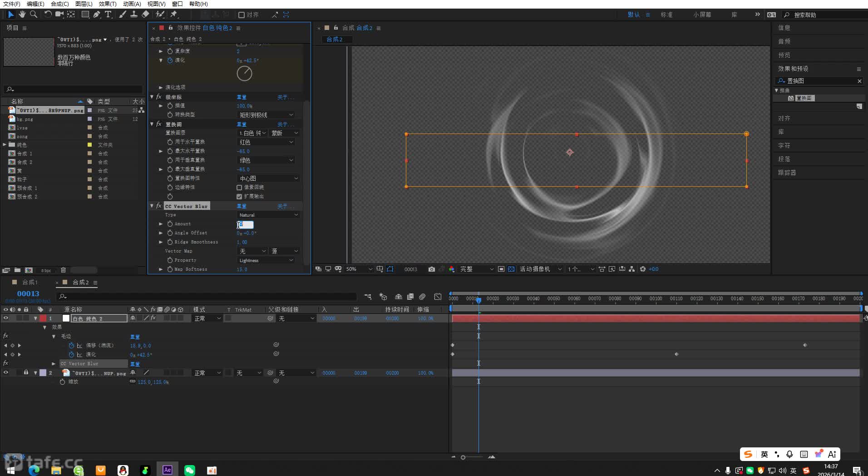Click the layer 1 white color swatch
Viewport: 868px width, 476px height.
pos(66,318)
